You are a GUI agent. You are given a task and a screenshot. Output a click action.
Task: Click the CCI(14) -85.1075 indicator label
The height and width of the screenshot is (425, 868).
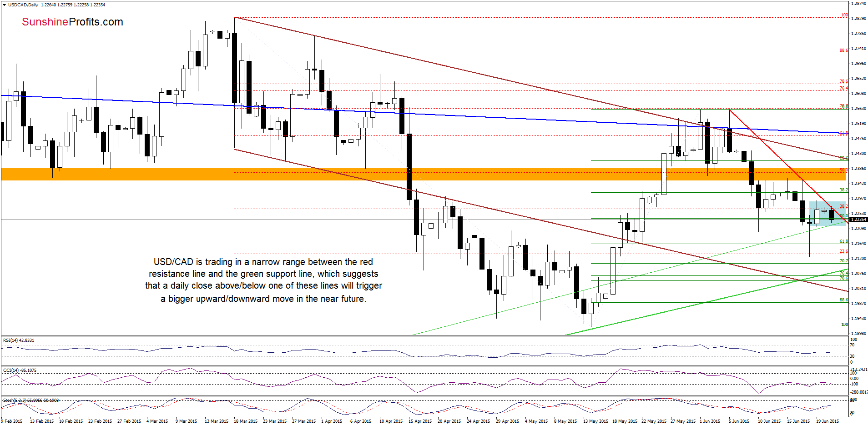tap(20, 370)
